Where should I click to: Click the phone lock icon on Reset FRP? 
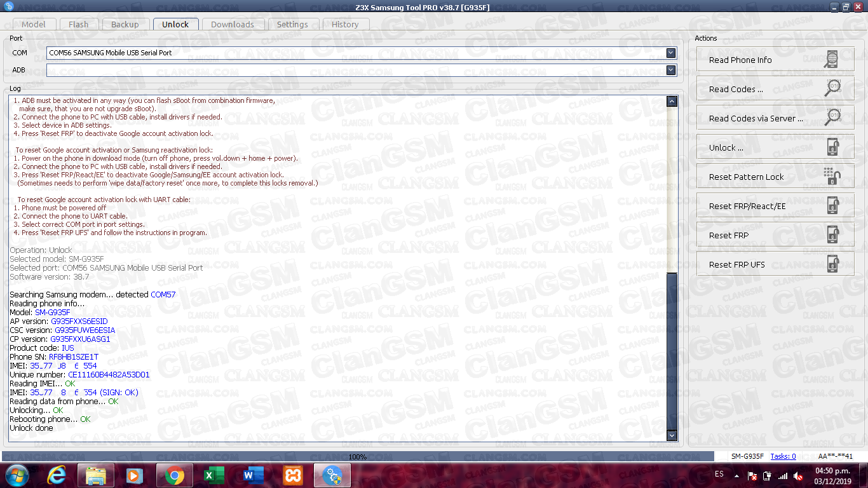pyautogui.click(x=832, y=236)
